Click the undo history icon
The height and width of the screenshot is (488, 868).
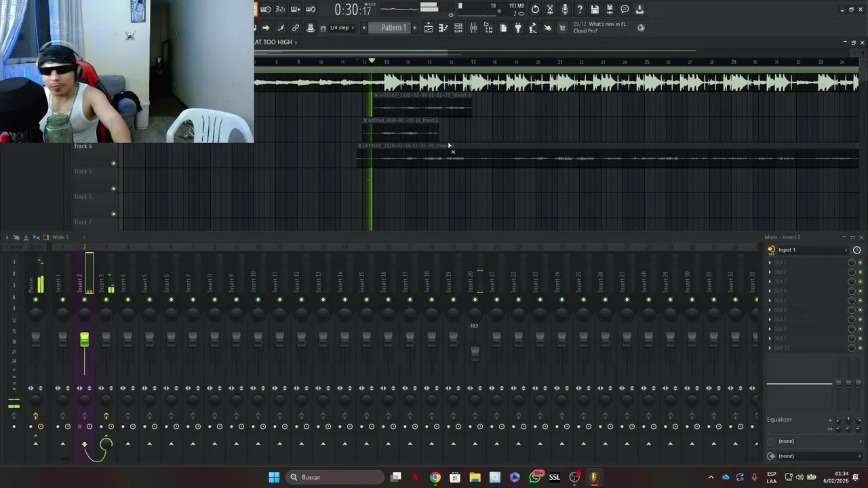coord(535,9)
